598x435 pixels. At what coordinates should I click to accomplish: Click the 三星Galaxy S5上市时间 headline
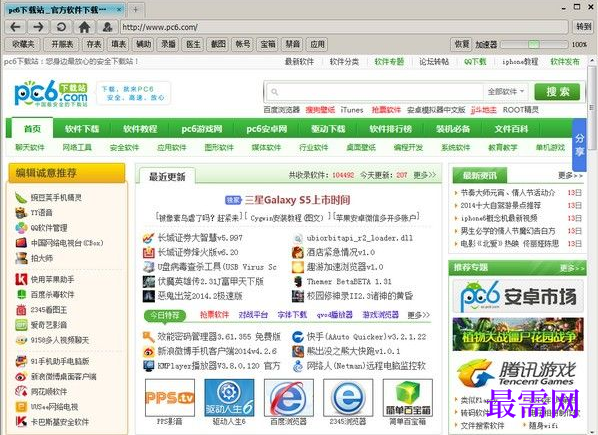(x=297, y=200)
